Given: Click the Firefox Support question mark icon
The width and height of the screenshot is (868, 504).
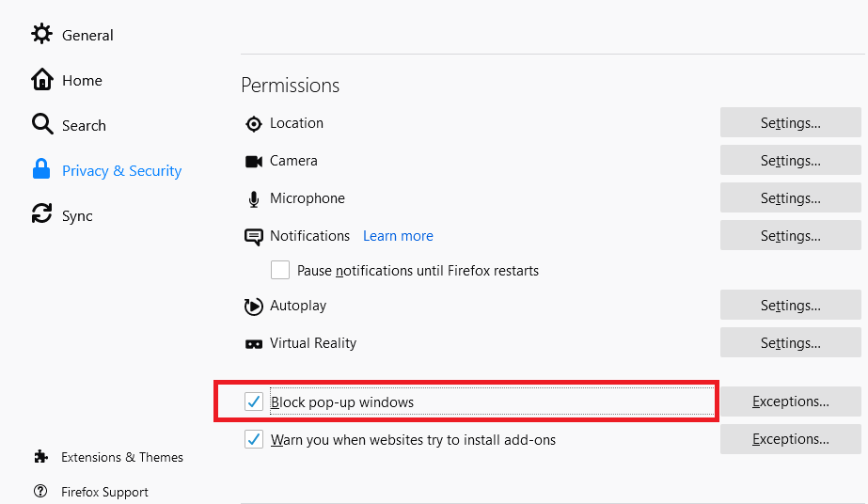Looking at the screenshot, I should click(x=40, y=492).
